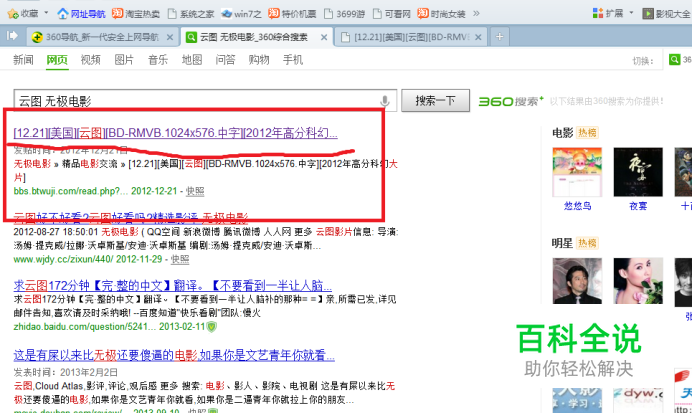Open the [12.21][美国][云图][BD-RMVB result link
The height and width of the screenshot is (413, 692).
176,133
